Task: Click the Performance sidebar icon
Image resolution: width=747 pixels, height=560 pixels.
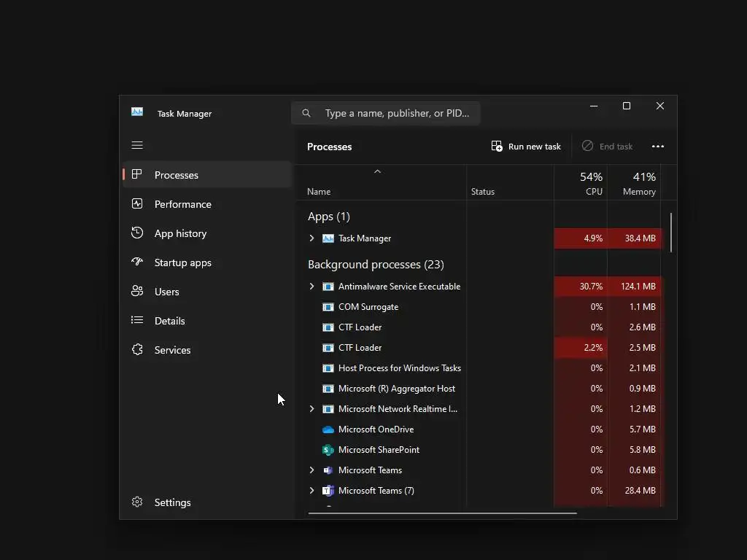Action: tap(137, 204)
